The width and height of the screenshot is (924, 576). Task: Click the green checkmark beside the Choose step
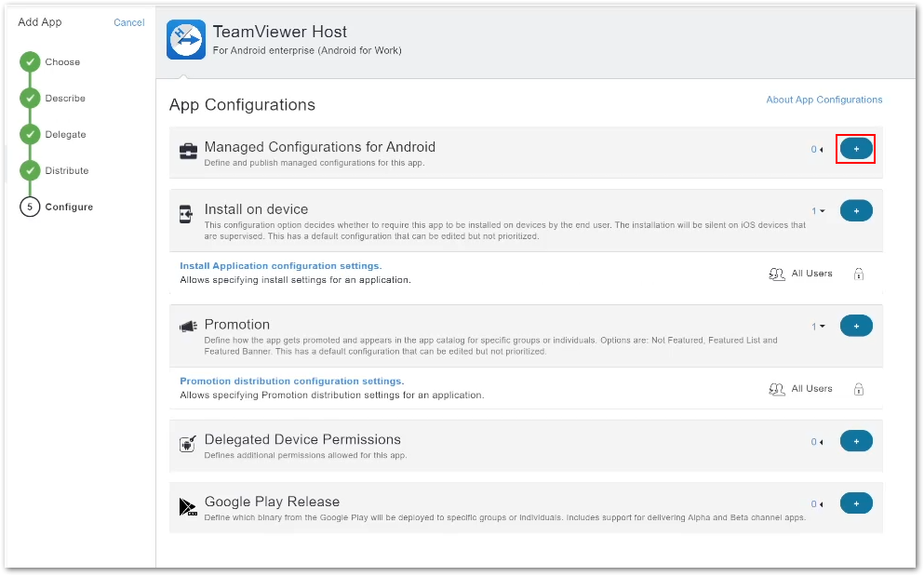coord(33,61)
